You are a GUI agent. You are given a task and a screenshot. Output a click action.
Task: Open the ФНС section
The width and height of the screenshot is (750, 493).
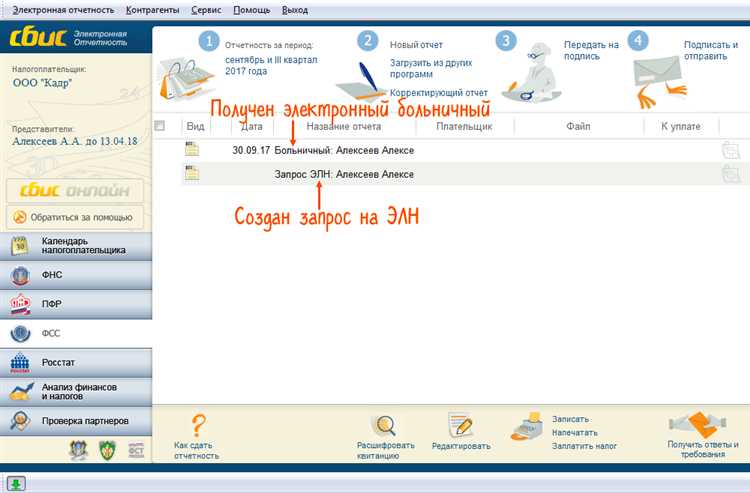pos(76,275)
